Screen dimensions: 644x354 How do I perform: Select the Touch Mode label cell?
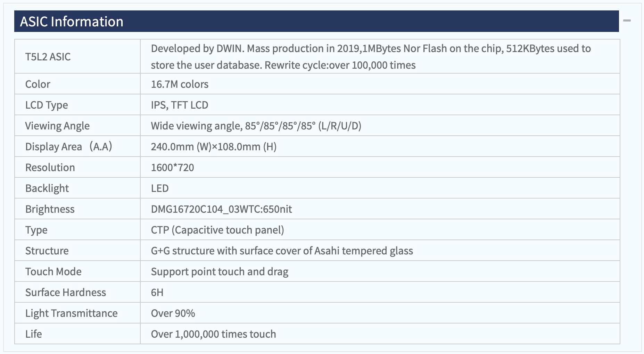(x=77, y=271)
